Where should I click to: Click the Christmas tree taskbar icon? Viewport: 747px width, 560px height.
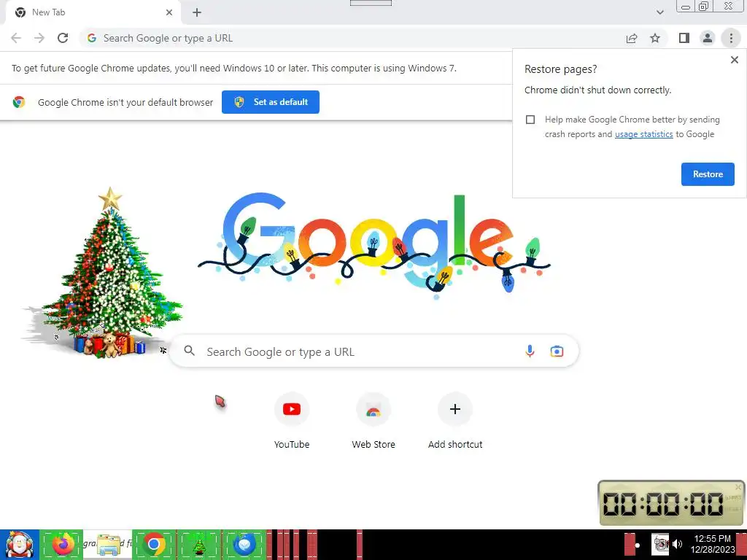point(199,545)
